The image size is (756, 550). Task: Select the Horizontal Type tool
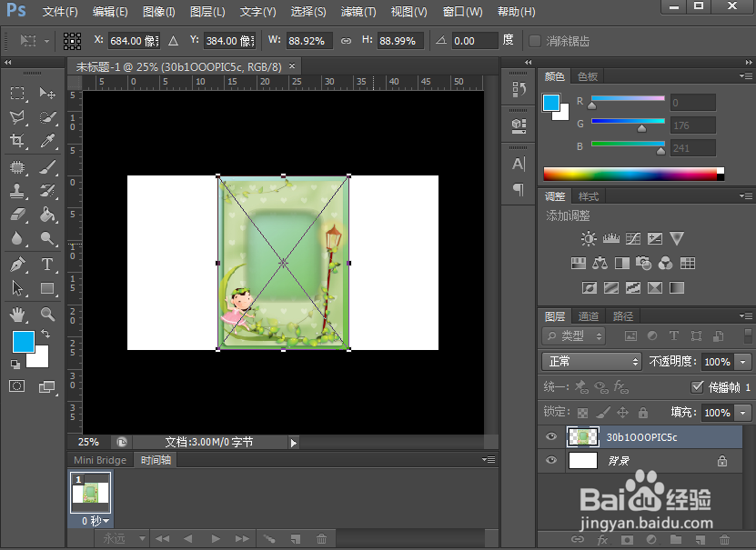pyautogui.click(x=47, y=265)
